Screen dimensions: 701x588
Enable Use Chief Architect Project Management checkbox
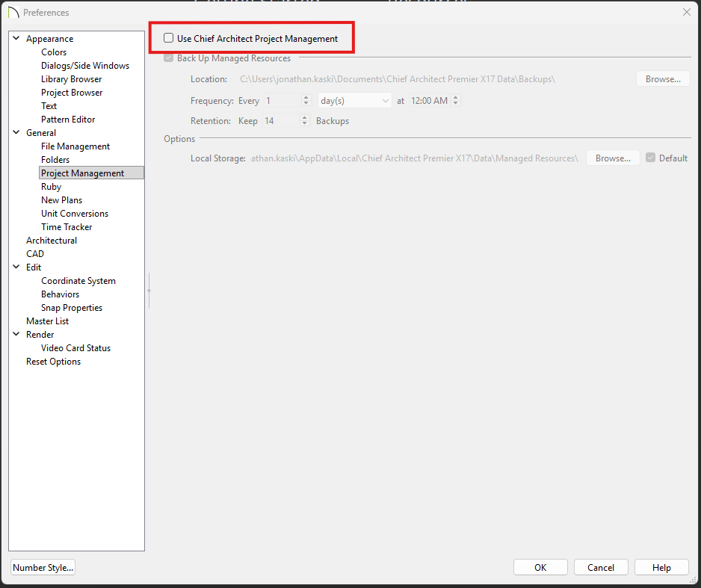click(x=169, y=38)
